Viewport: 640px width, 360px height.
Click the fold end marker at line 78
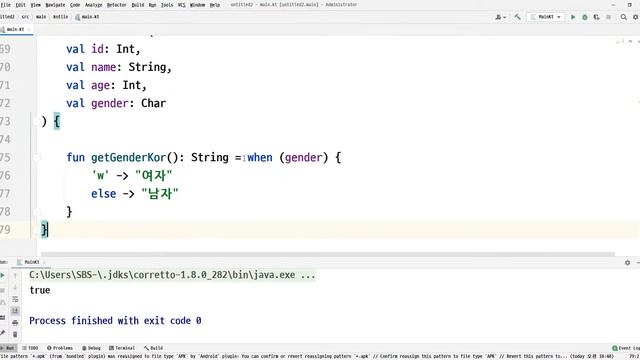coord(36,211)
